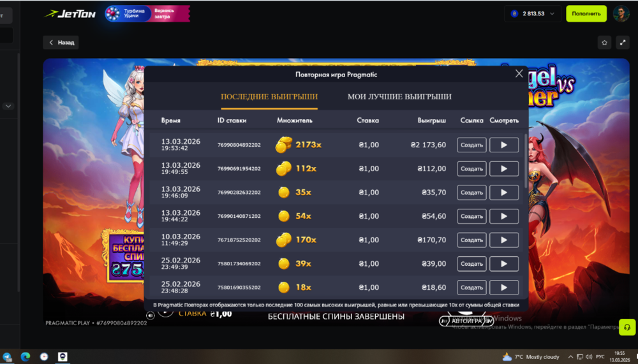
Task: Toggle game sound speaker icon
Action: tap(150, 315)
